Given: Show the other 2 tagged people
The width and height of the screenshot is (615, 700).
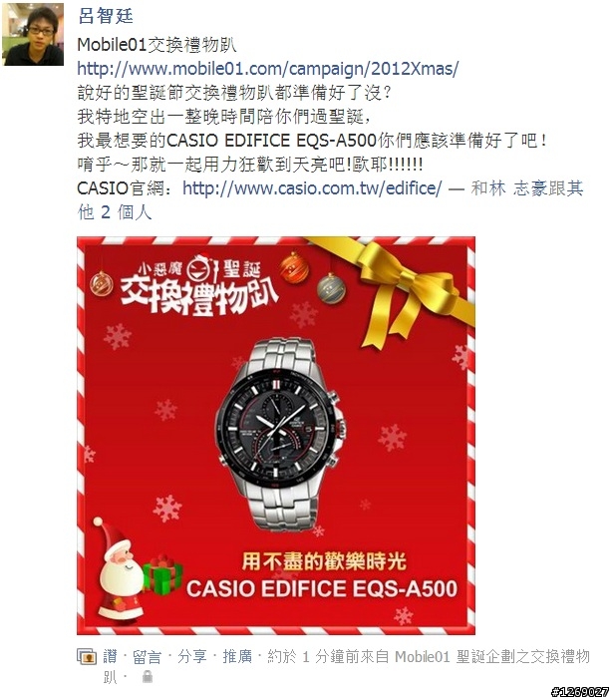Looking at the screenshot, I should 115,212.
